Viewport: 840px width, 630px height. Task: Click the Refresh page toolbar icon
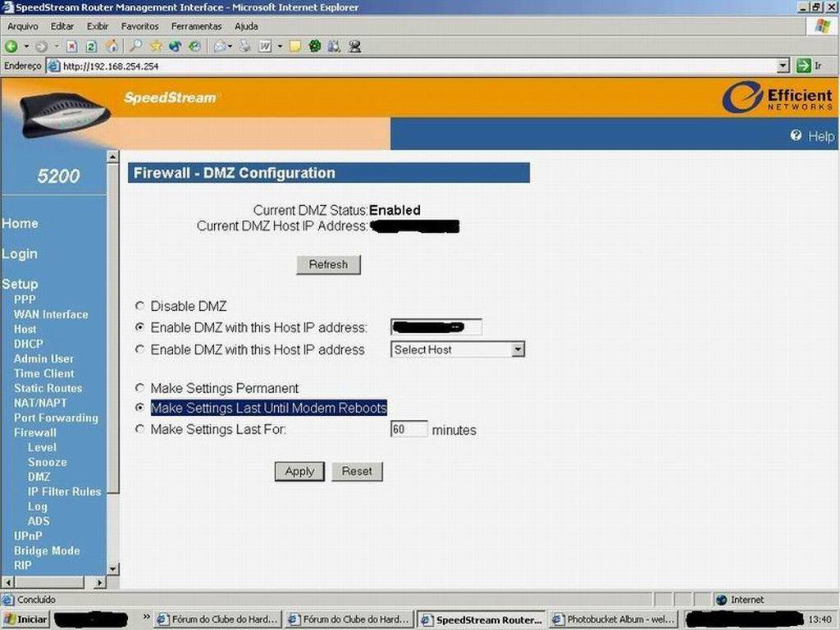coord(91,47)
